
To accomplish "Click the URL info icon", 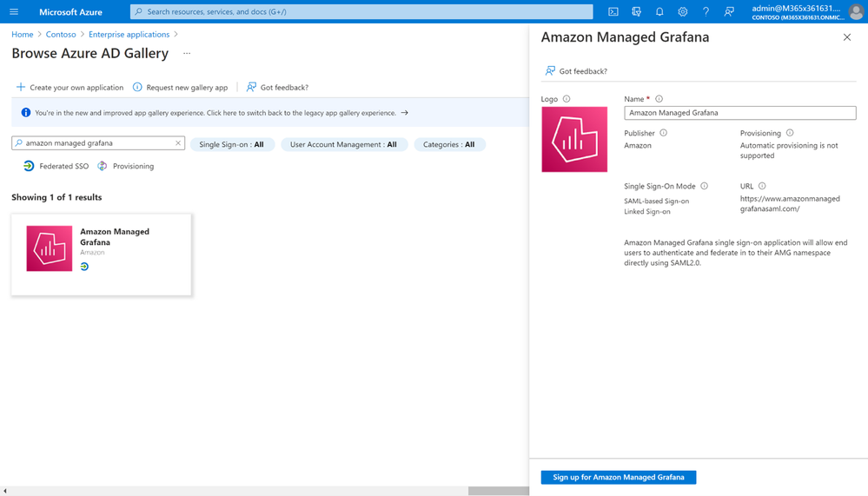I will pos(762,186).
